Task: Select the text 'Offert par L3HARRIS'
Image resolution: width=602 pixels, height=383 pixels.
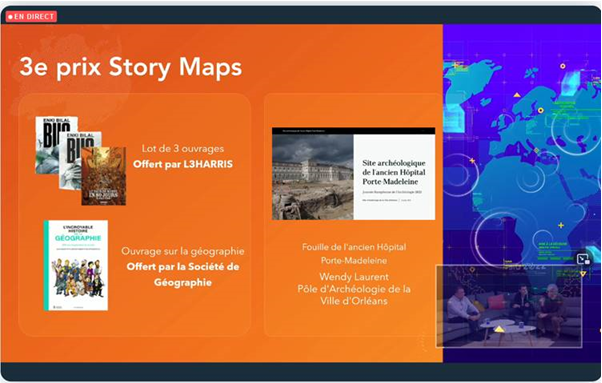Action: (183, 164)
